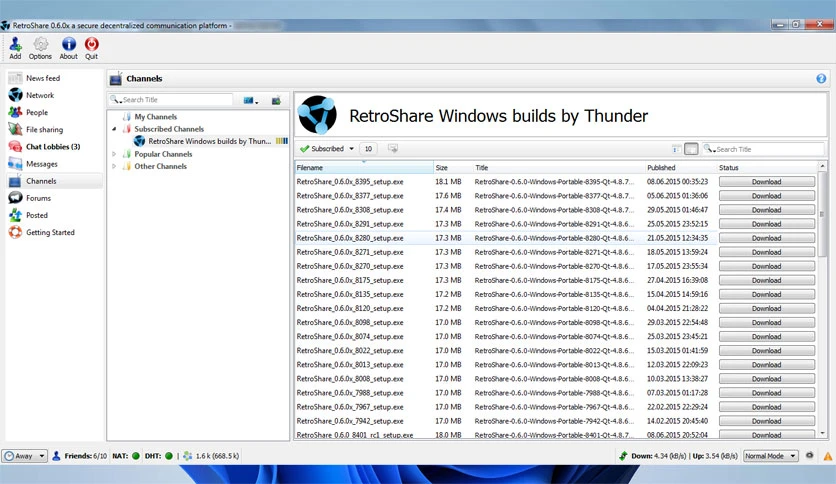Click the popularity bars beside the subscribed channel
Screen dimensions: 836x484
[x=282, y=141]
